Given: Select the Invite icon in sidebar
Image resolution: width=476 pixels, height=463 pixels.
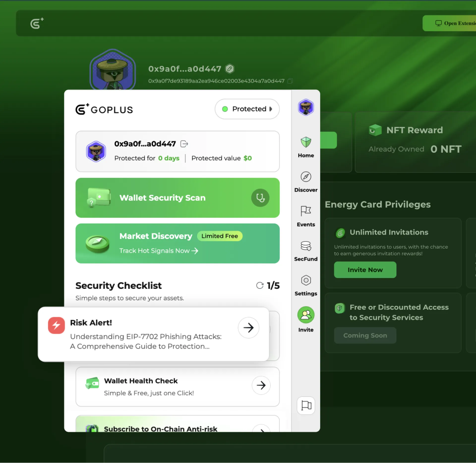Looking at the screenshot, I should click(x=306, y=315).
